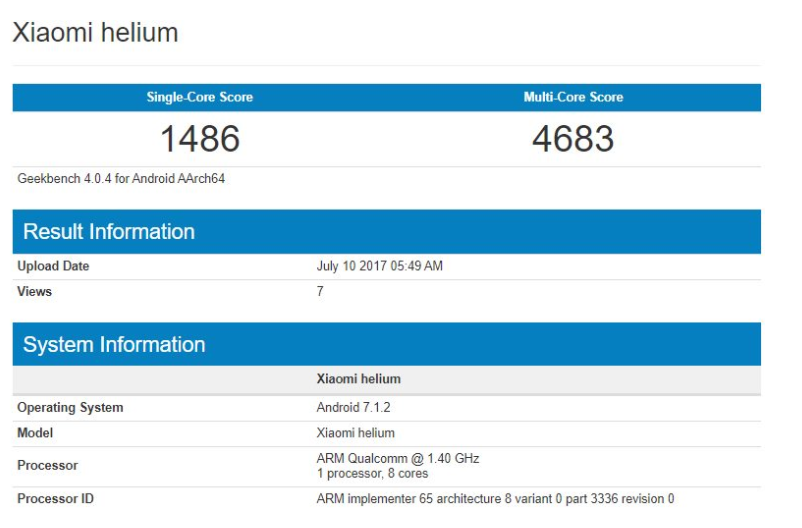Click the Xiaomi helium page title

pos(95,33)
